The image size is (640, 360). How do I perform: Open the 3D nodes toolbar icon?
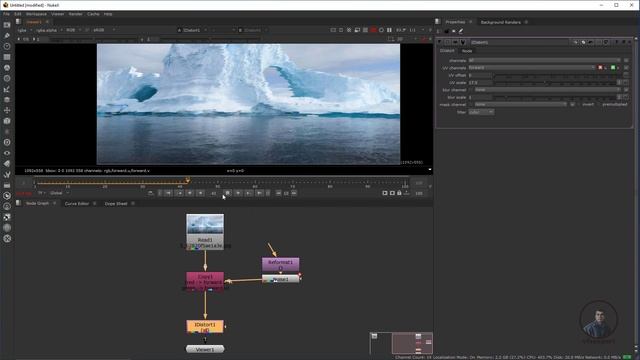(x=7, y=121)
